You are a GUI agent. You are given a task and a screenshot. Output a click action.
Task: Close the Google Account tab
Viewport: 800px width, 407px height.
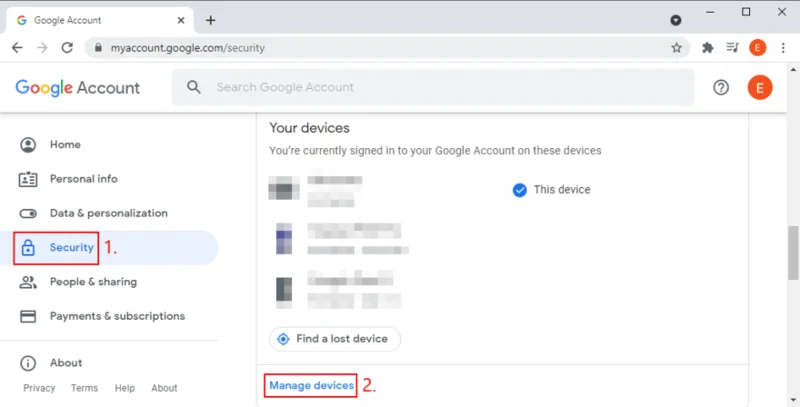181,20
